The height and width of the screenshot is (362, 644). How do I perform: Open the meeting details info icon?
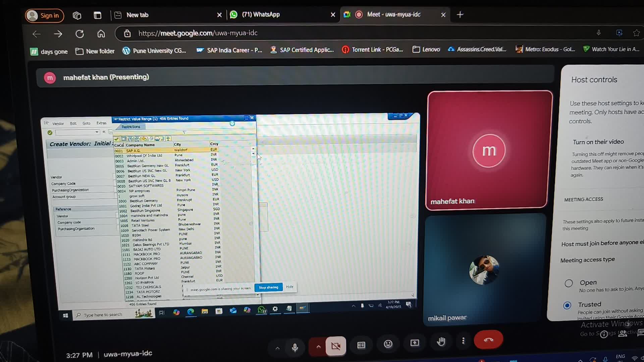[604, 334]
